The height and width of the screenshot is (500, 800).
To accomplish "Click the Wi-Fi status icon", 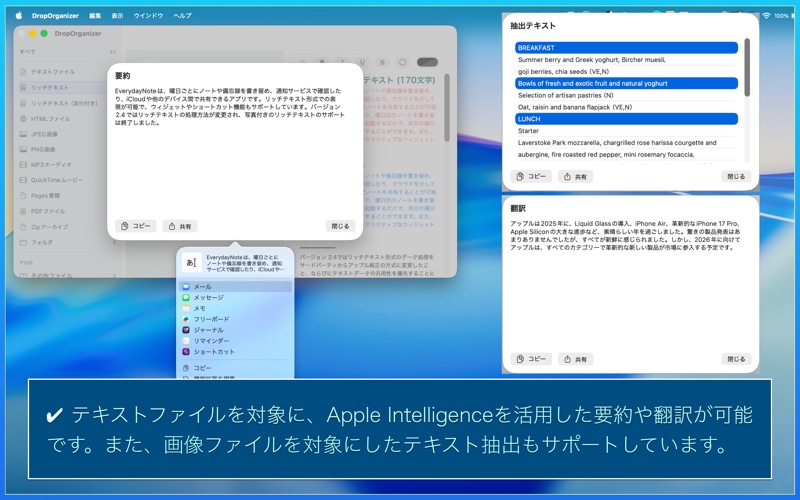I will click(x=766, y=16).
